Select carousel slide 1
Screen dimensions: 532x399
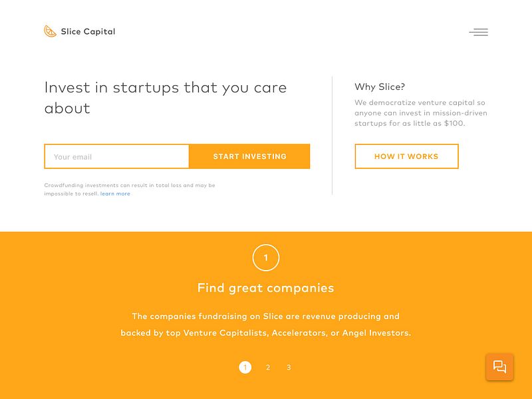tap(245, 366)
